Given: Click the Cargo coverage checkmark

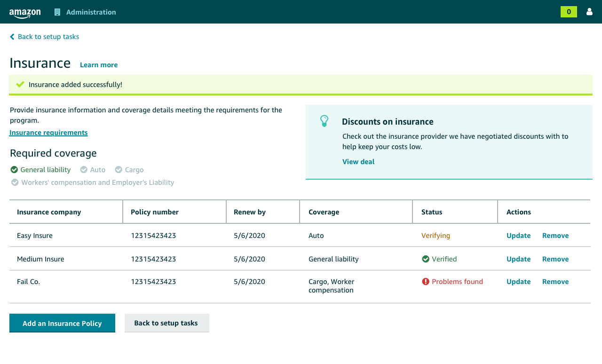Looking at the screenshot, I should coord(119,170).
